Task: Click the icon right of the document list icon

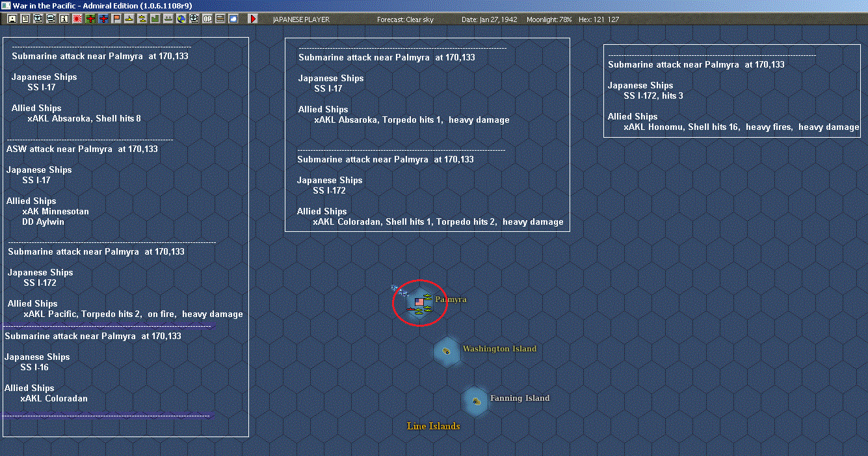Action: click(x=38, y=19)
